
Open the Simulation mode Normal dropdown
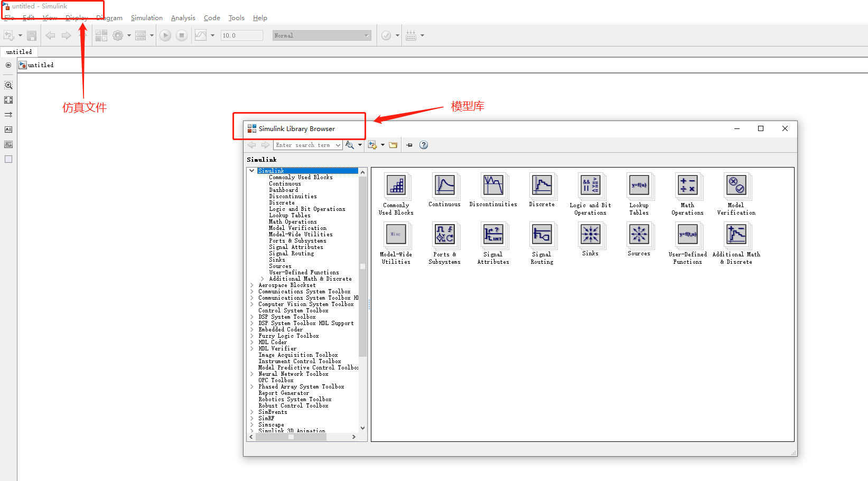click(x=321, y=35)
